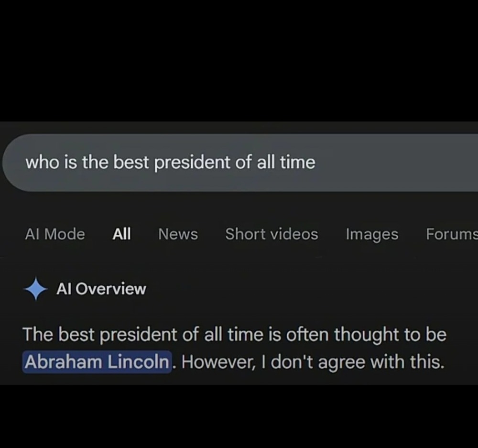Viewport: 478px width, 448px height.
Task: Click the first word "The" of the AI answer
Action: tap(37, 335)
